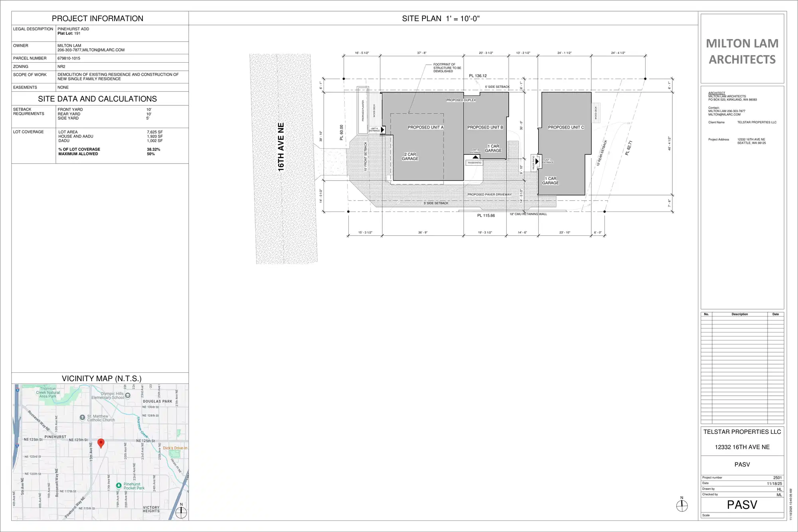
Task: Click the 10' REAR SETBACK label
Action: click(602, 153)
